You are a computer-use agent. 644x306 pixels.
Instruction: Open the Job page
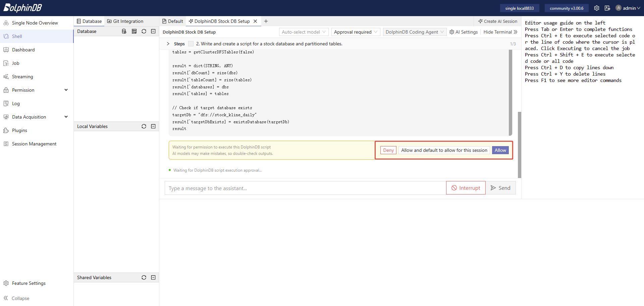tap(15, 63)
